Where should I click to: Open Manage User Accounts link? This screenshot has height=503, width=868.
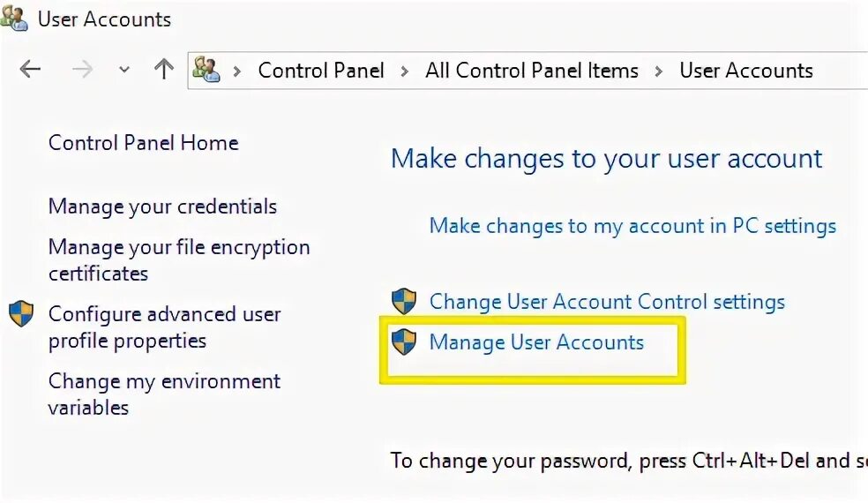[x=536, y=342]
